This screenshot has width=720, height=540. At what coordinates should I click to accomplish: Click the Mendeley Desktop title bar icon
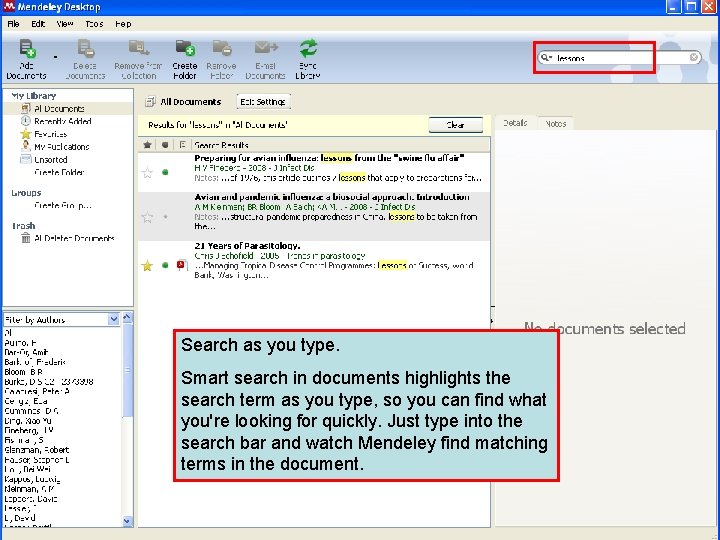click(9, 7)
